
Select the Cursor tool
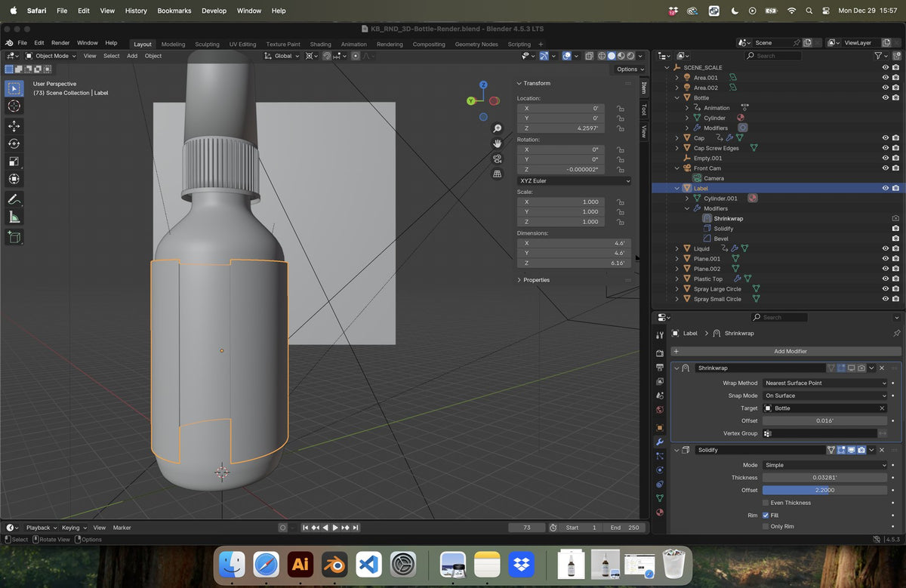coord(14,106)
